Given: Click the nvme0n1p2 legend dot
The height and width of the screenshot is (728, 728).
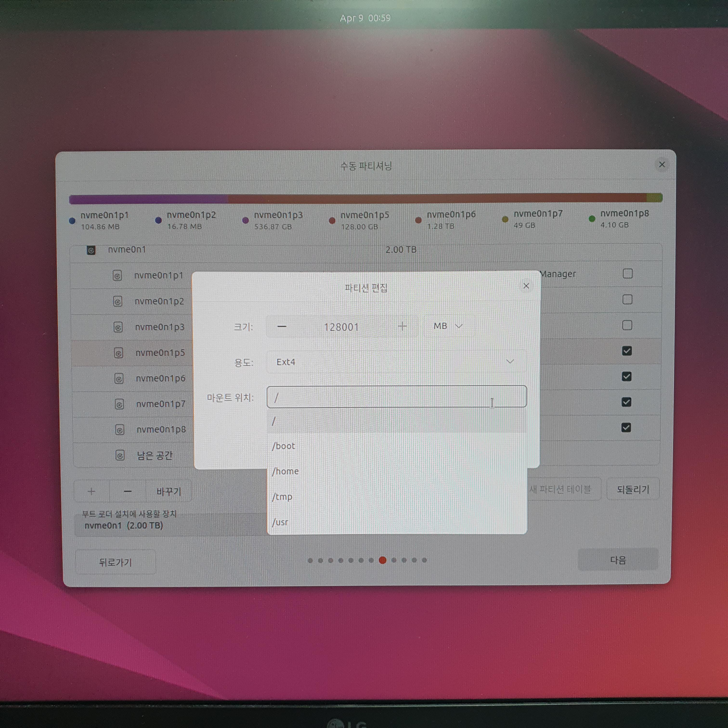Looking at the screenshot, I should point(159,221).
